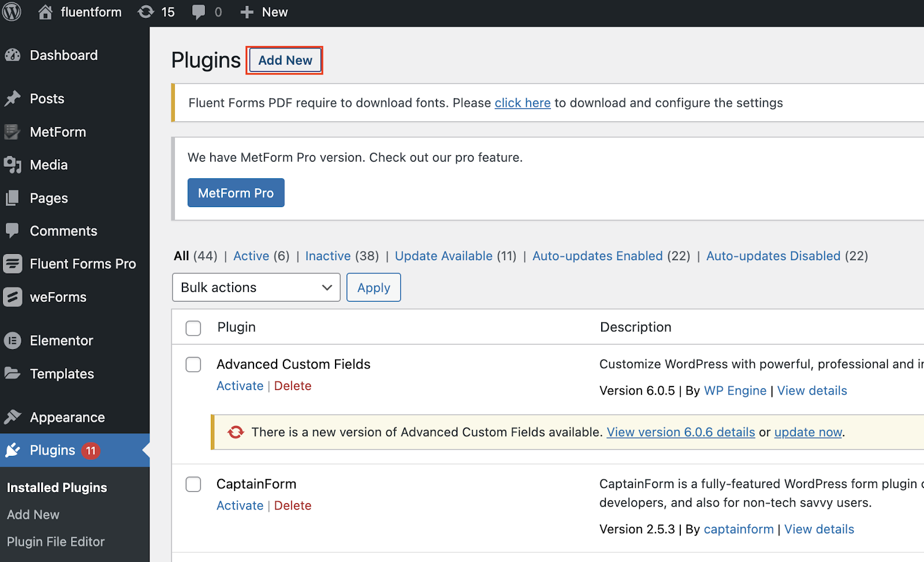This screenshot has width=924, height=562.
Task: Click the comments bubble icon in admin bar
Action: tap(199, 12)
